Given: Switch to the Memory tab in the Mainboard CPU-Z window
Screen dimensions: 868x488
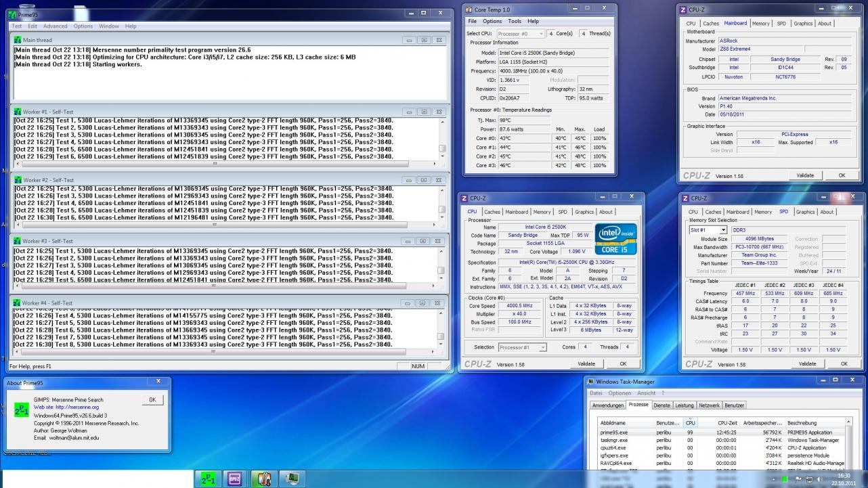Looking at the screenshot, I should point(762,23).
